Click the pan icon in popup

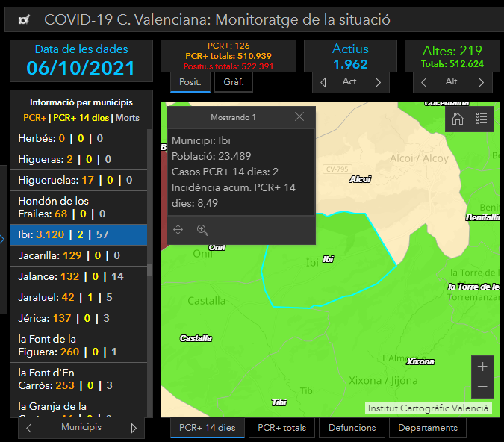click(x=178, y=230)
